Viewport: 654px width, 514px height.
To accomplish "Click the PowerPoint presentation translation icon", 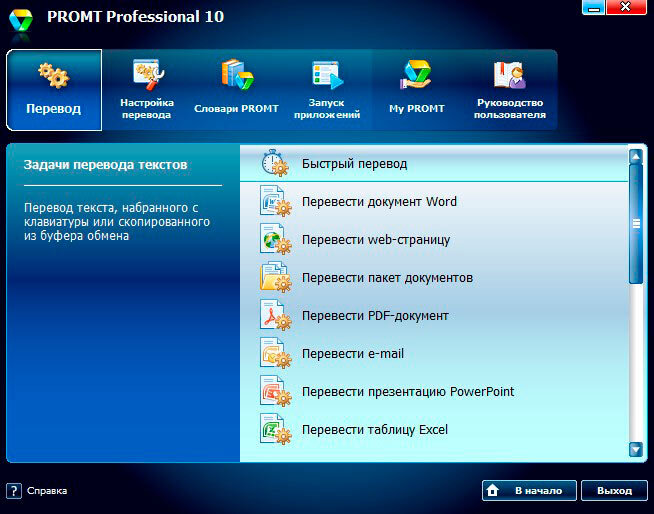I will [275, 391].
